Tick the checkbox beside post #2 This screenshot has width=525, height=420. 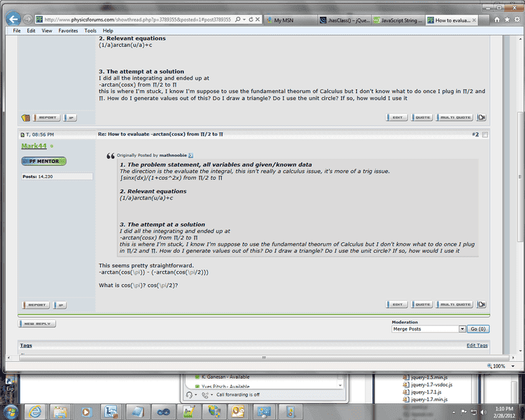pyautogui.click(x=485, y=134)
